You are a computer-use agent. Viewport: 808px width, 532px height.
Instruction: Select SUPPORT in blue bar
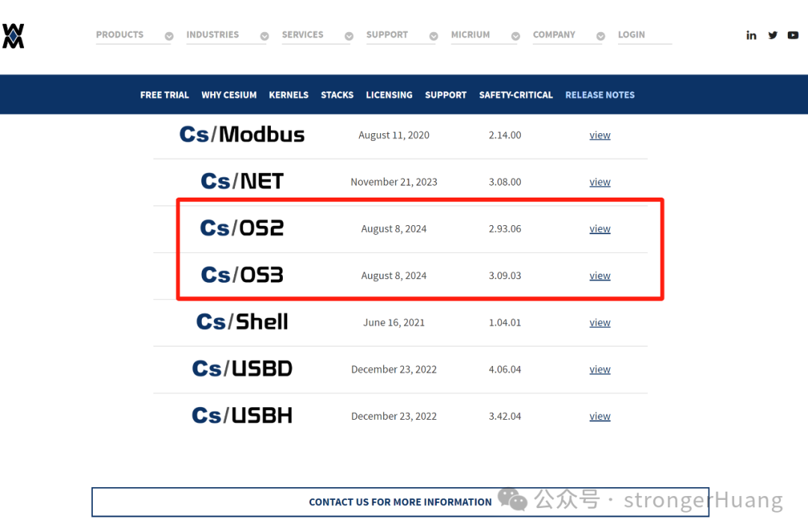tap(446, 95)
